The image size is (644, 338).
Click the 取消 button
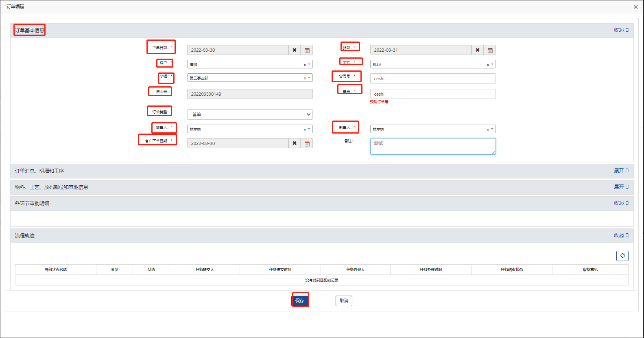pyautogui.click(x=344, y=301)
